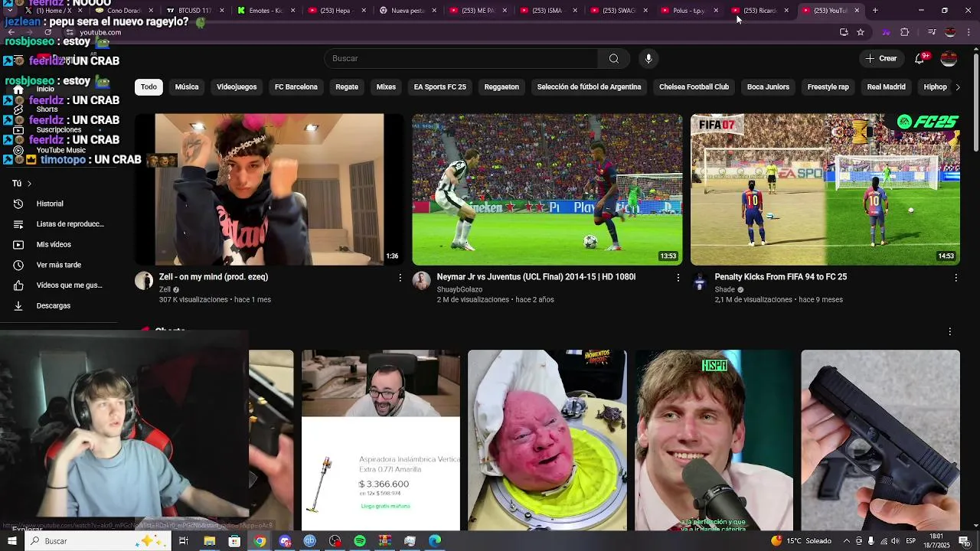
Task: Select the Chelsea Football Club chip
Action: point(694,87)
